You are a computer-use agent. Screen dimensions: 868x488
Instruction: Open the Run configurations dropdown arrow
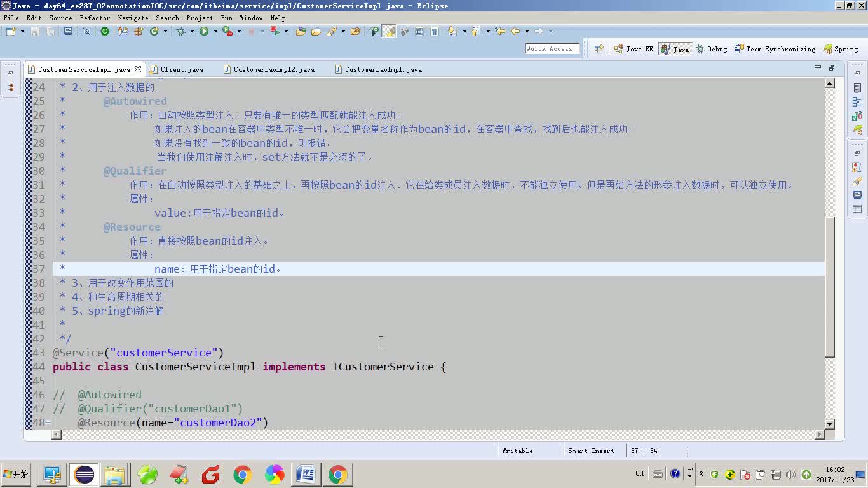[215, 31]
